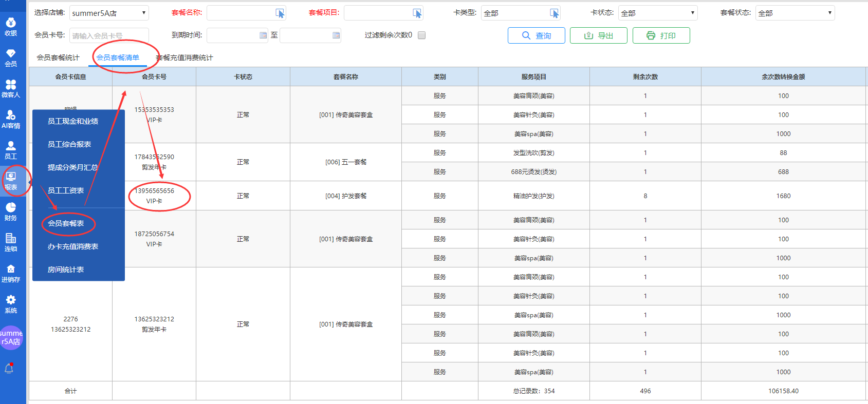Open the notification bell icon

9,368
